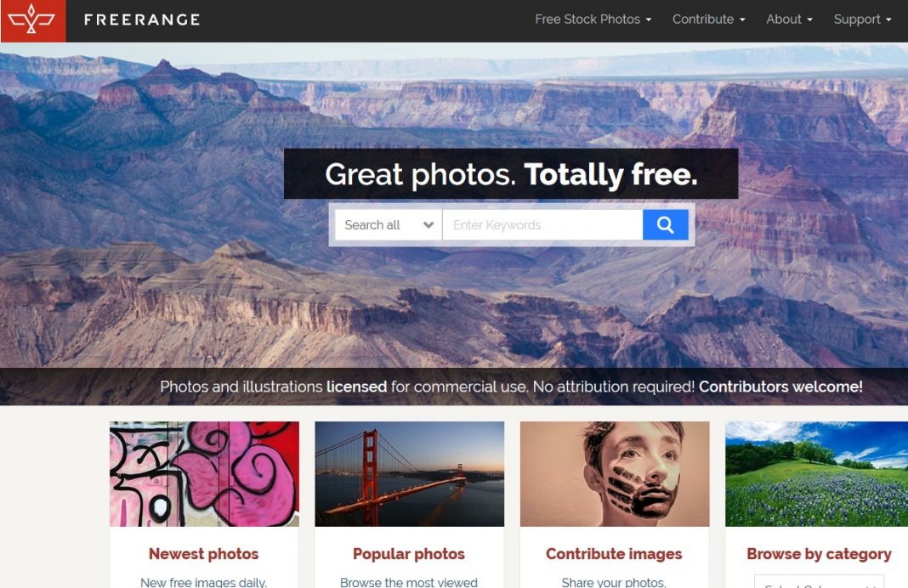This screenshot has height=588, width=908.
Task: Go to Popular photos heading link
Action: click(409, 554)
